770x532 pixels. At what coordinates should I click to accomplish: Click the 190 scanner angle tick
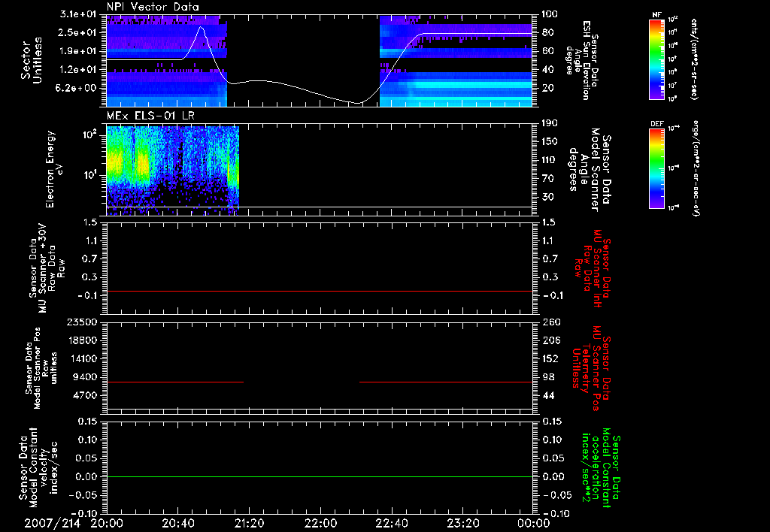click(x=550, y=123)
